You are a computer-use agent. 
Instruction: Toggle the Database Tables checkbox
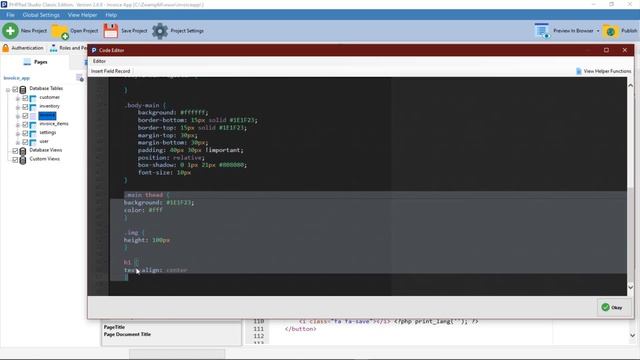(15, 89)
